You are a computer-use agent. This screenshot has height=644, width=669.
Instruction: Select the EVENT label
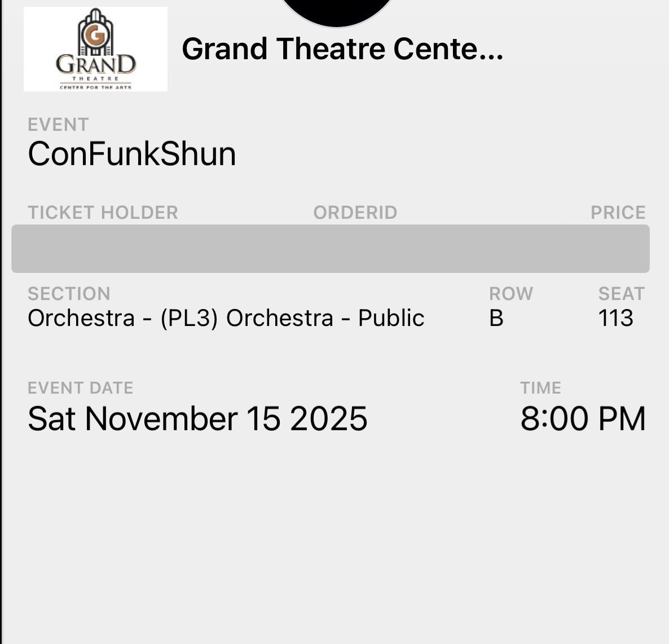tap(58, 125)
